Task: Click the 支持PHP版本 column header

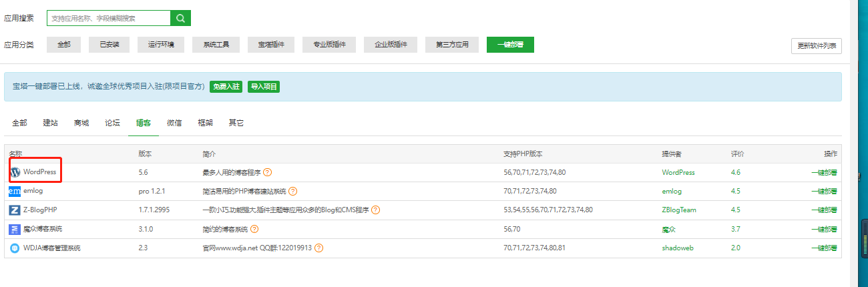Action: pyautogui.click(x=524, y=154)
